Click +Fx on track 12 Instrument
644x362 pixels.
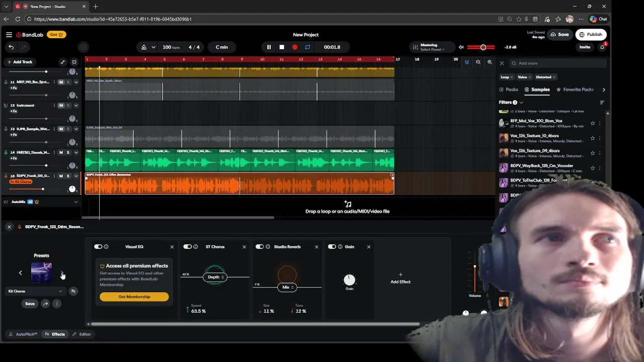point(14,111)
